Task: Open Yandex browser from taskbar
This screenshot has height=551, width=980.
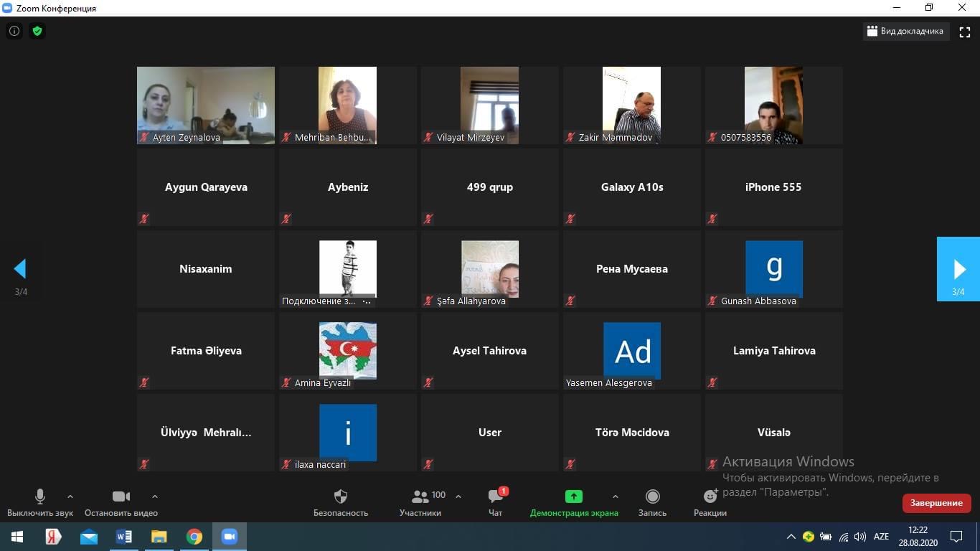Action: (53, 537)
